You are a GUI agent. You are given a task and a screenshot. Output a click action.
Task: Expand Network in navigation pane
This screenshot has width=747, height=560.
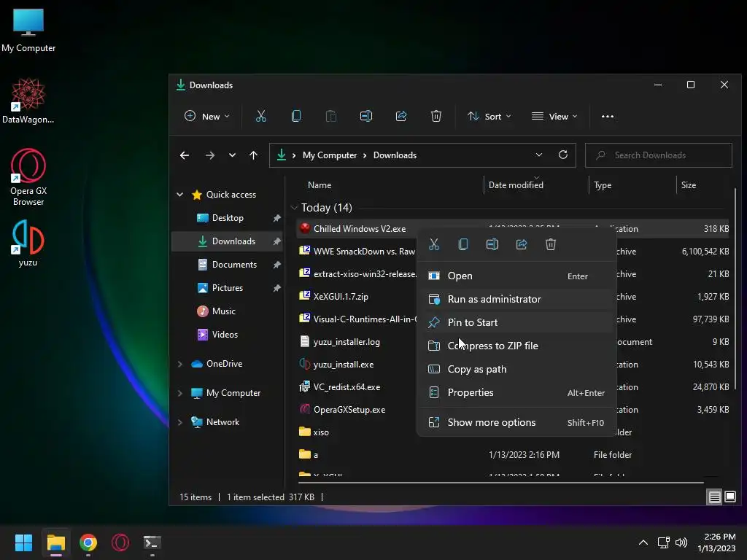pos(180,422)
